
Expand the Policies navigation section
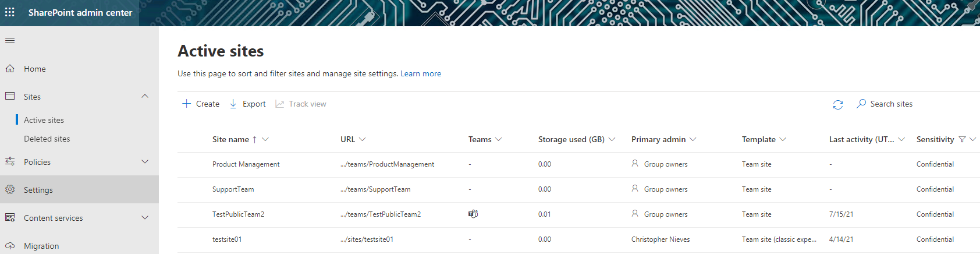[145, 162]
